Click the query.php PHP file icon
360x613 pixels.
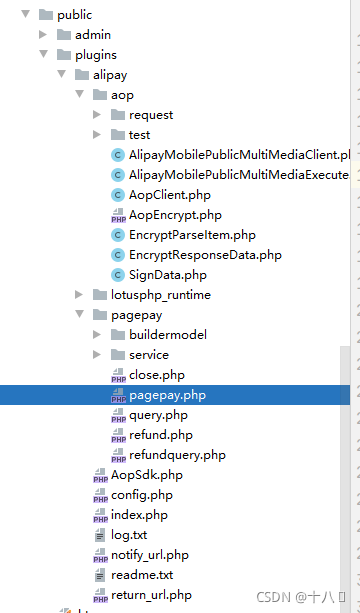point(118,415)
